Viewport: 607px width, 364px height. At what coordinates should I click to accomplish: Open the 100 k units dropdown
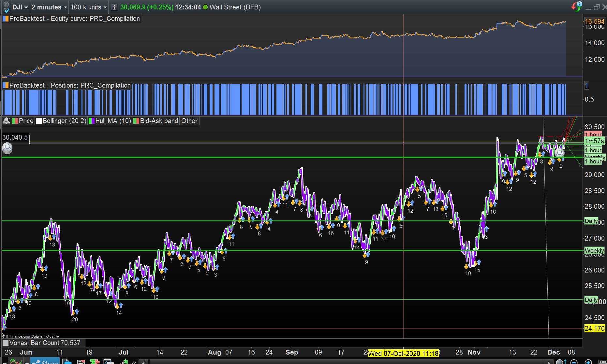[x=89, y=7]
